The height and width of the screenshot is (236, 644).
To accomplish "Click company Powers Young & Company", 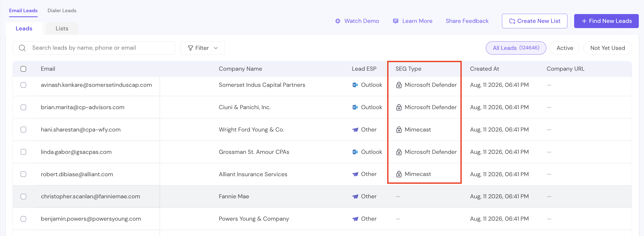I will pyautogui.click(x=254, y=219).
